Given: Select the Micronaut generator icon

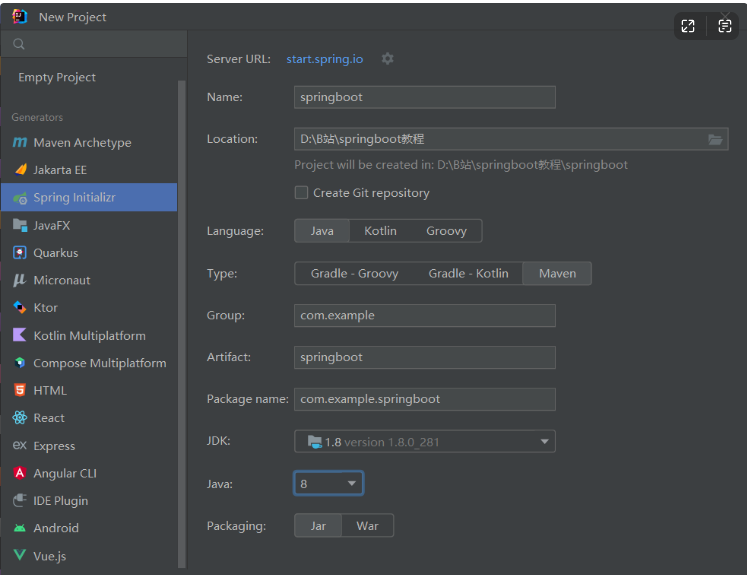Looking at the screenshot, I should [x=19, y=281].
